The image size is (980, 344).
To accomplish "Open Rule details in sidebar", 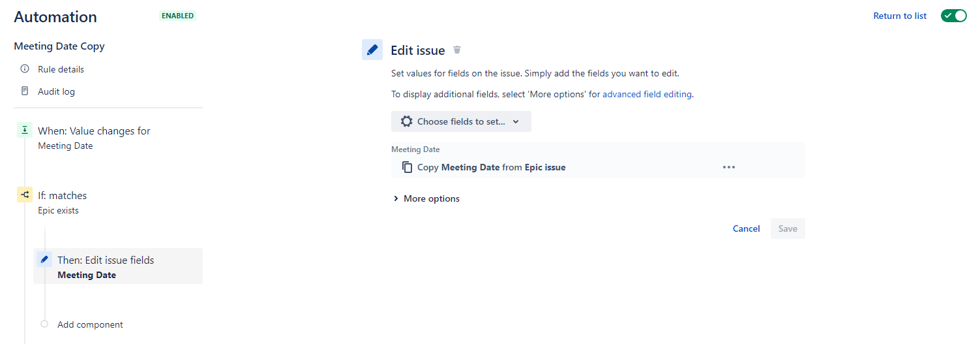I will tap(61, 69).
